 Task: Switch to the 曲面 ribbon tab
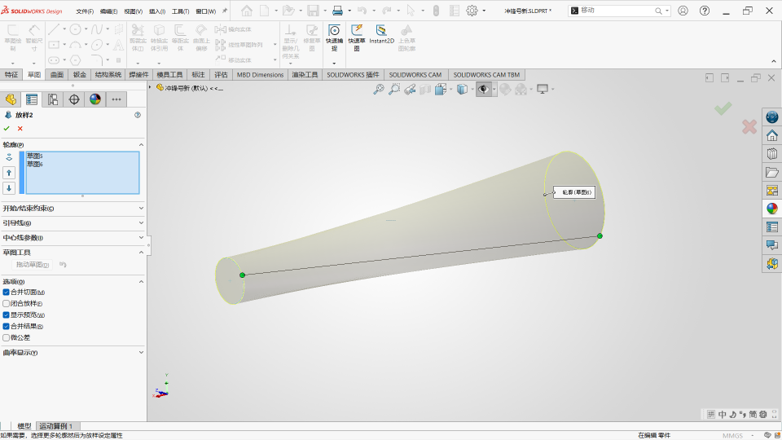coord(57,75)
